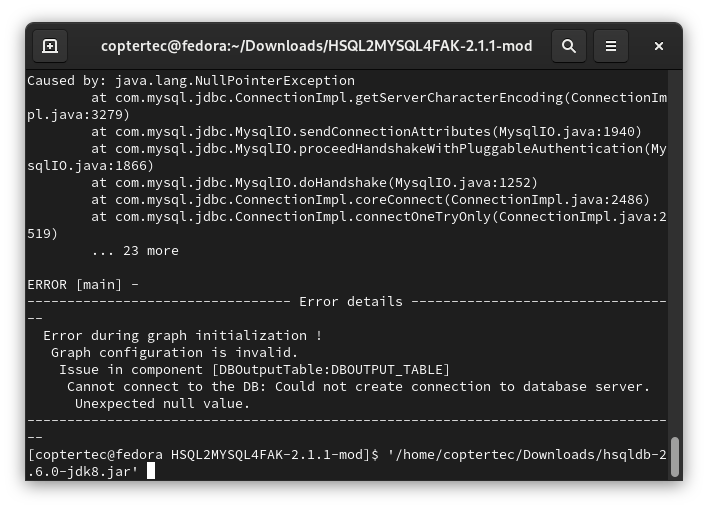Viewport: 708px width, 509px height.
Task: Click the sendConnectionAttributes stack trace line
Action: point(366,132)
